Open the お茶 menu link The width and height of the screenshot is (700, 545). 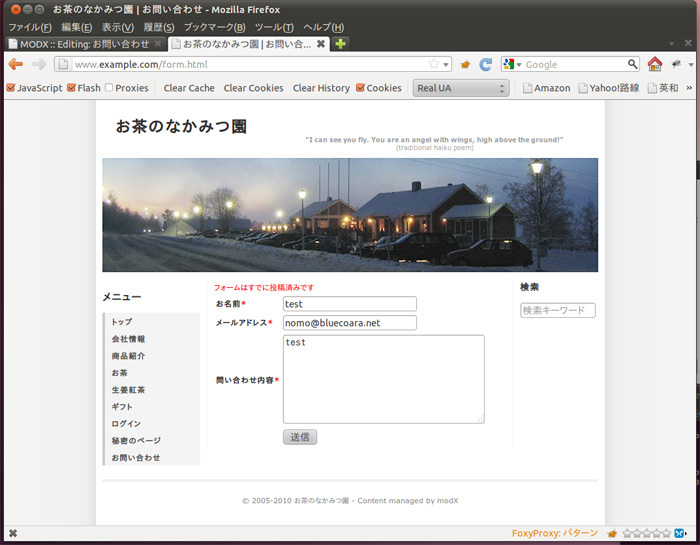(x=119, y=373)
